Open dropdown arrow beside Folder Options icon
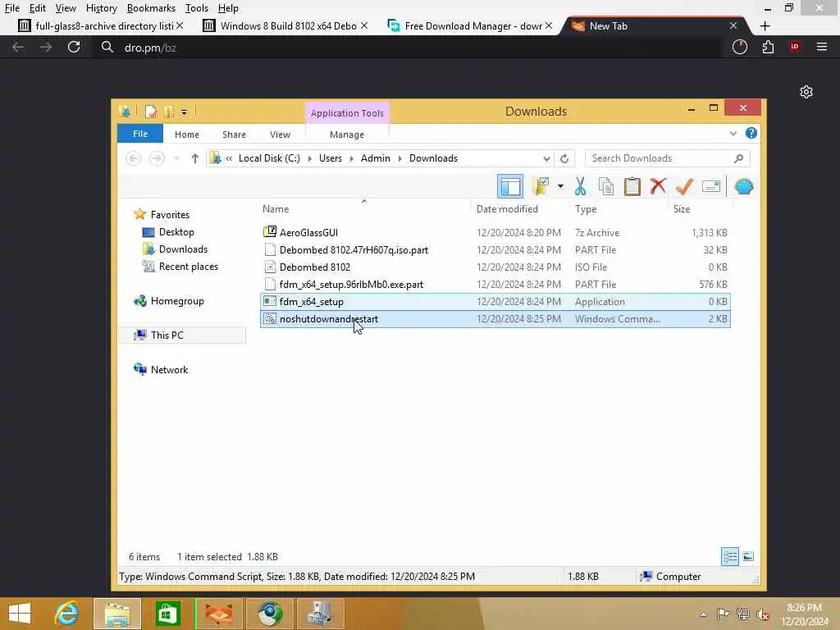The image size is (840, 630). point(560,186)
